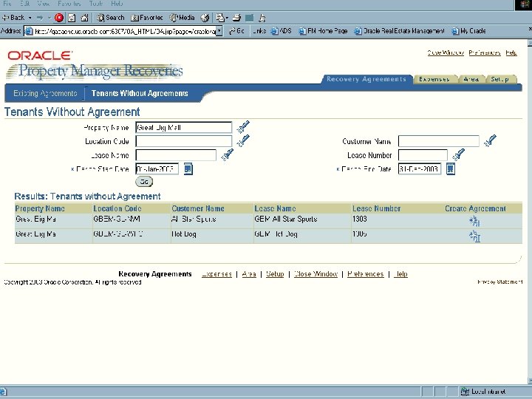This screenshot has height=399, width=532.
Task: Click flashlight search icon for Lease Number
Action: coord(458,154)
